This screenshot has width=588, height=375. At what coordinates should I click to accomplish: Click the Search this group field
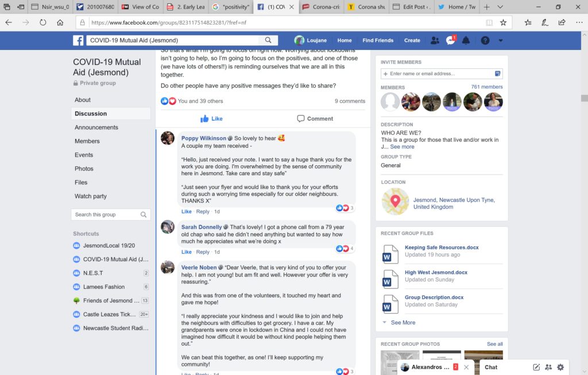tap(111, 215)
